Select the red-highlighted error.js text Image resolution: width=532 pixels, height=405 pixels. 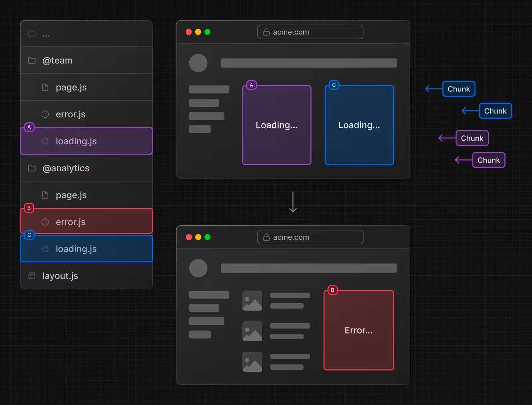(70, 222)
